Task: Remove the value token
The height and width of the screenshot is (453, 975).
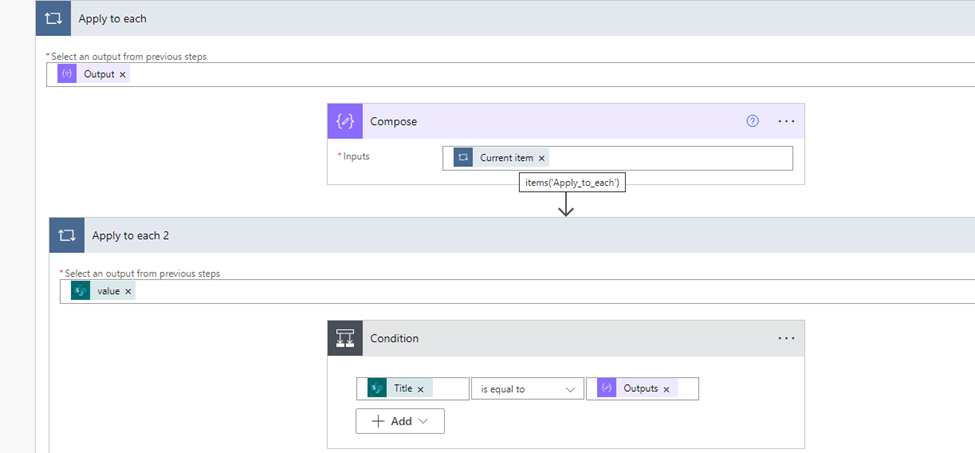Action: [128, 291]
